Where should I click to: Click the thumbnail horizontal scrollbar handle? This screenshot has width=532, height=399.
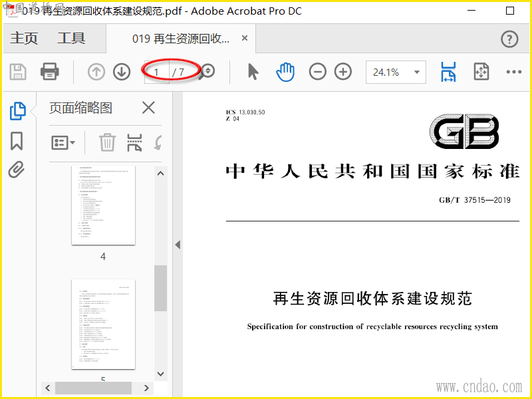(x=93, y=388)
